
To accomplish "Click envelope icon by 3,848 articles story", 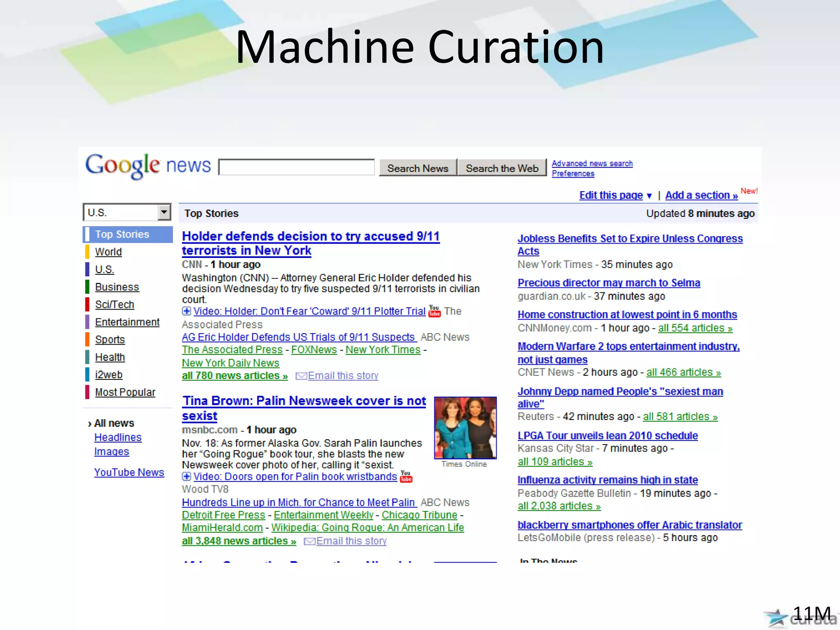I will pos(310,541).
